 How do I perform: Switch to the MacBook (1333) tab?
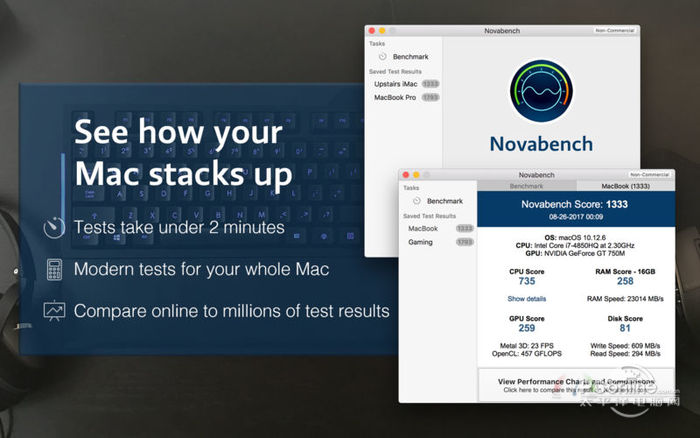click(x=625, y=186)
